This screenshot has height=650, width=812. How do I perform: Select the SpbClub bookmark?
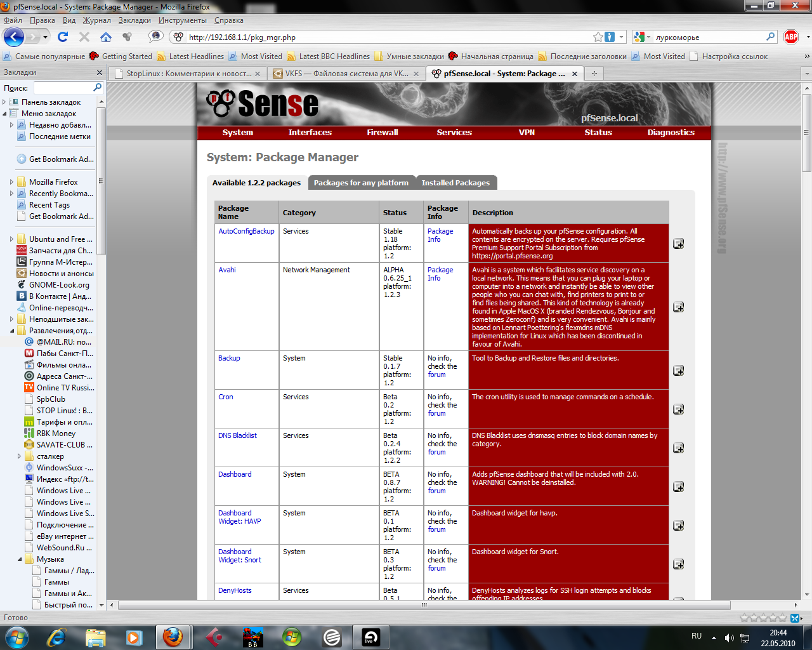coord(45,399)
